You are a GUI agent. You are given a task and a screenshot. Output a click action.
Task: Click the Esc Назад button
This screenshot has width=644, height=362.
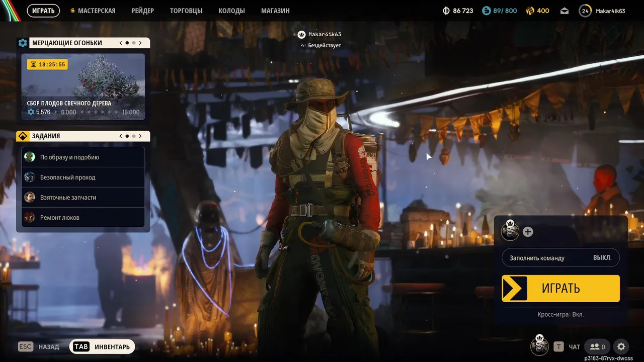(x=39, y=346)
